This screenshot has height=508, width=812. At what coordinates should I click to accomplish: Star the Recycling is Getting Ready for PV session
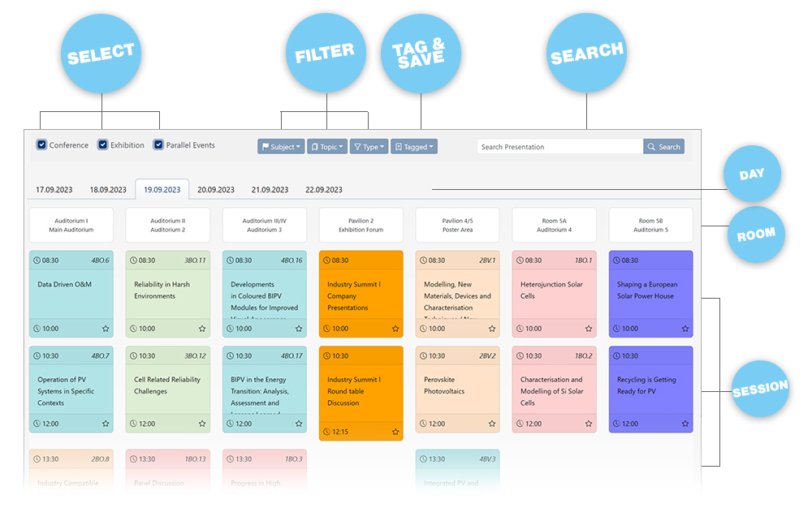685,424
